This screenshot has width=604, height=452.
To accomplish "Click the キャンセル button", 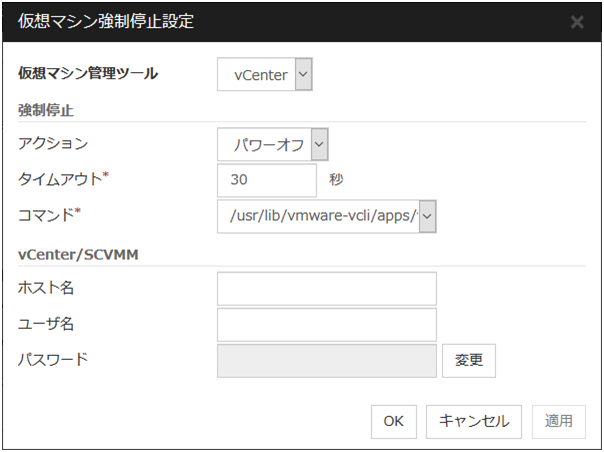I will pyautogui.click(x=474, y=421).
